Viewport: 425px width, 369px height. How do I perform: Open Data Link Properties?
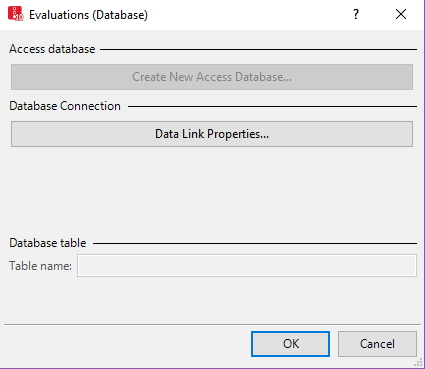click(x=212, y=134)
